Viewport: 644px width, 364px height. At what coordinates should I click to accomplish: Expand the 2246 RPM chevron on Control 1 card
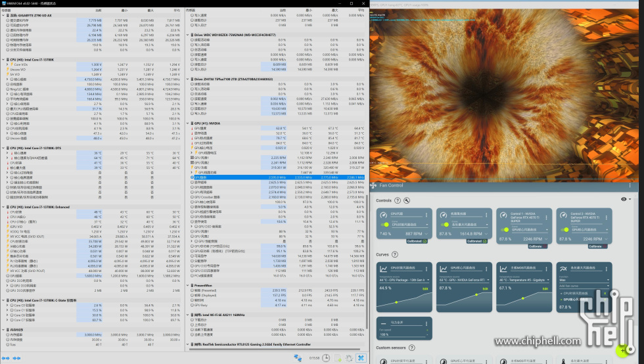546,239
